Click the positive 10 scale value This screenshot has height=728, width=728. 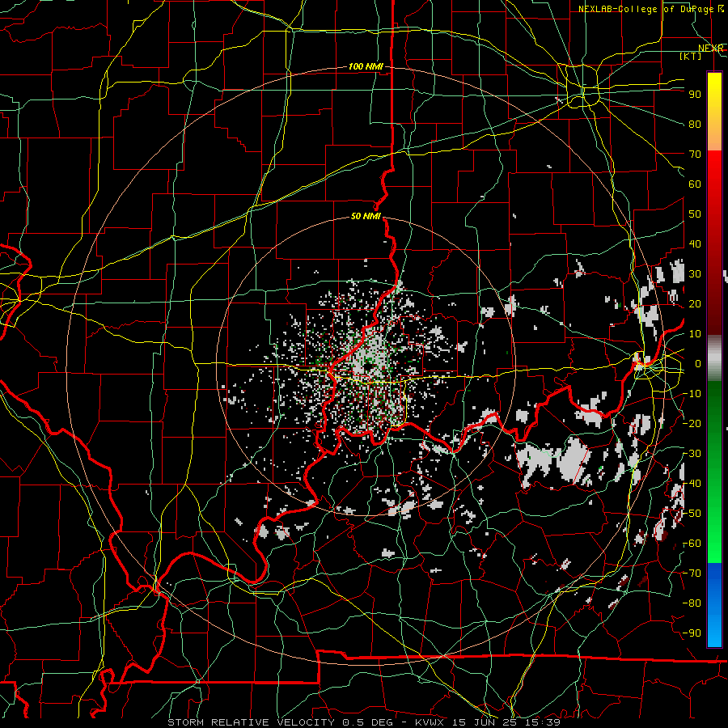coord(695,334)
